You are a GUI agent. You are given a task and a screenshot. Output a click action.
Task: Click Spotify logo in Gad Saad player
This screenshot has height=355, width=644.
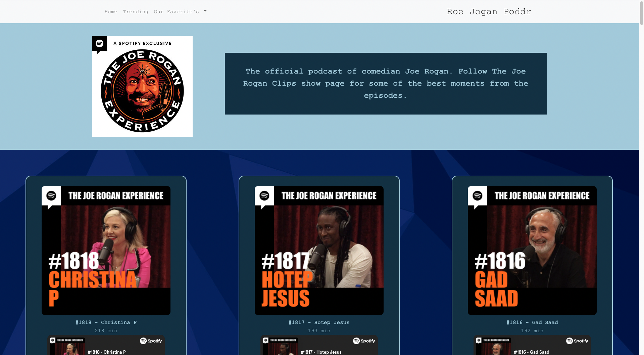pos(577,341)
